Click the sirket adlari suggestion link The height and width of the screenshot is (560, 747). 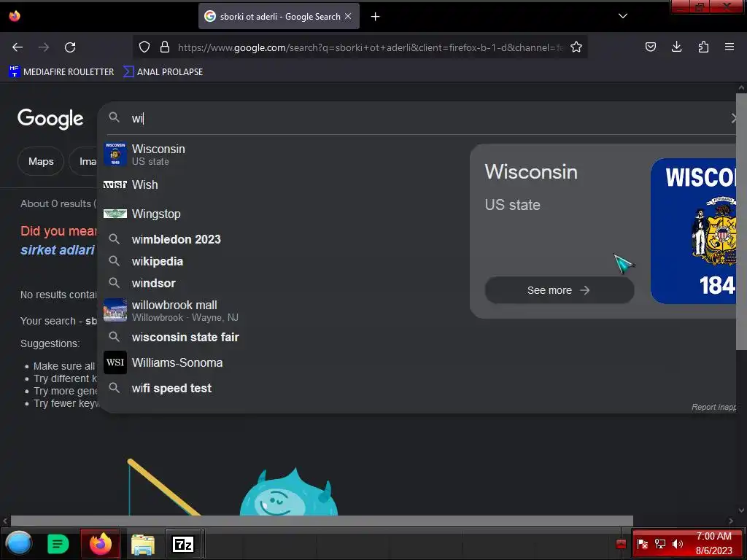coord(58,250)
